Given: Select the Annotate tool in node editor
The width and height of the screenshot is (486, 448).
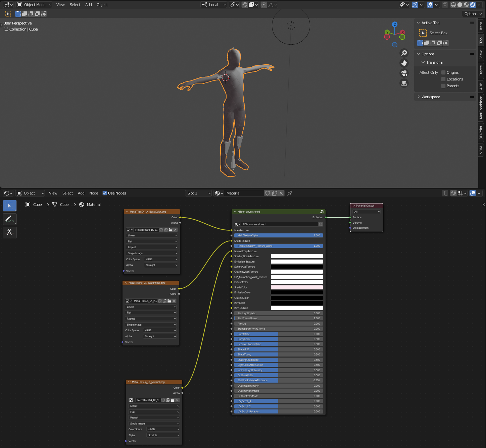Looking at the screenshot, I should [x=9, y=219].
